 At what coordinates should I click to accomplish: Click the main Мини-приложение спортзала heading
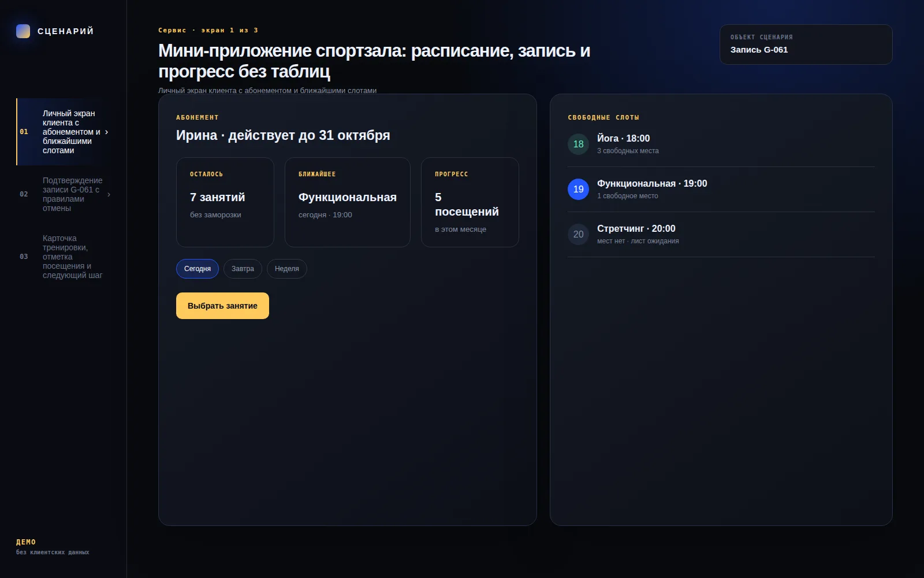(x=374, y=61)
